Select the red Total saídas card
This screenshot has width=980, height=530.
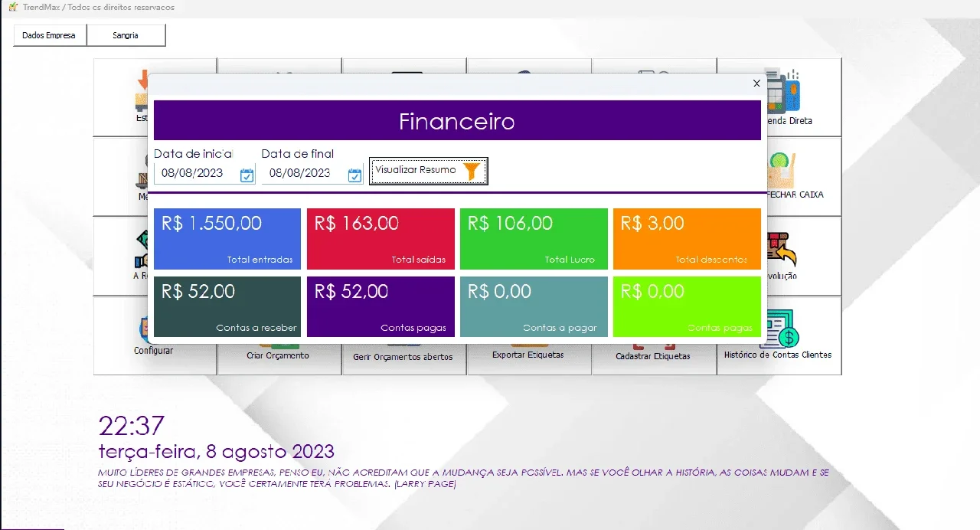[381, 239]
